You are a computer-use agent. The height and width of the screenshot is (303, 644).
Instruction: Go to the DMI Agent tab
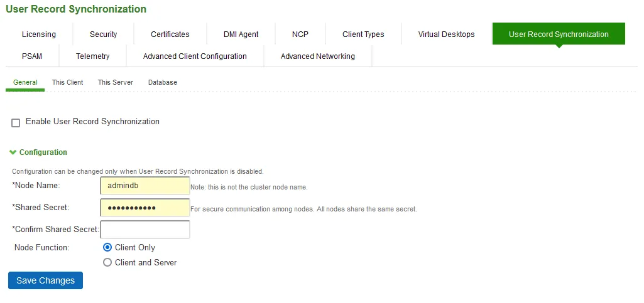click(241, 34)
